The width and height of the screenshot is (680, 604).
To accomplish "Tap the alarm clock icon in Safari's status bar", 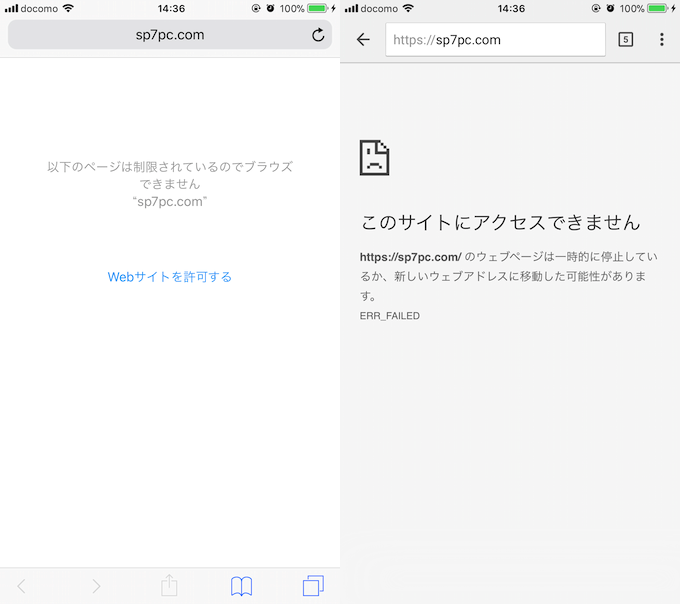I will (x=270, y=8).
